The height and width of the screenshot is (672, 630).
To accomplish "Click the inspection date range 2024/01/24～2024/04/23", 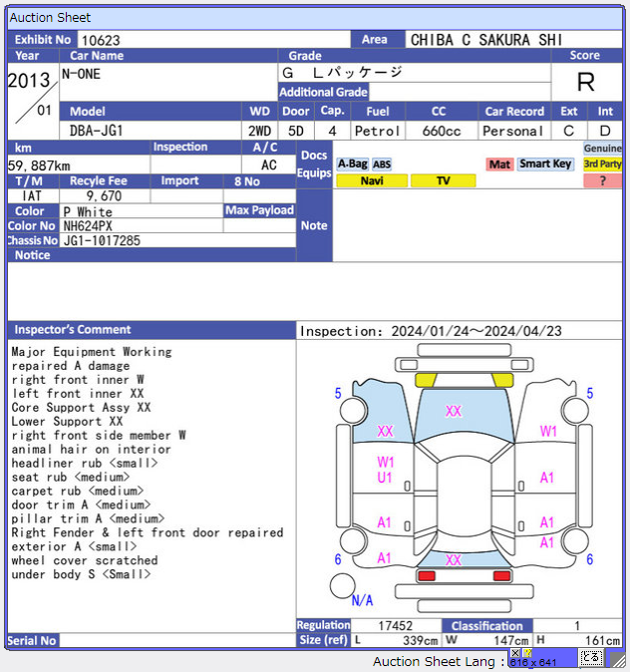I will point(476,331).
